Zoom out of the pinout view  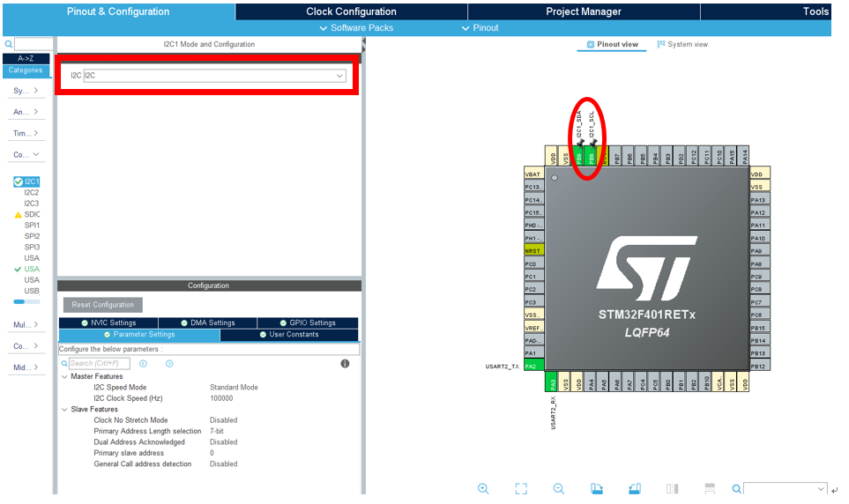pos(559,489)
